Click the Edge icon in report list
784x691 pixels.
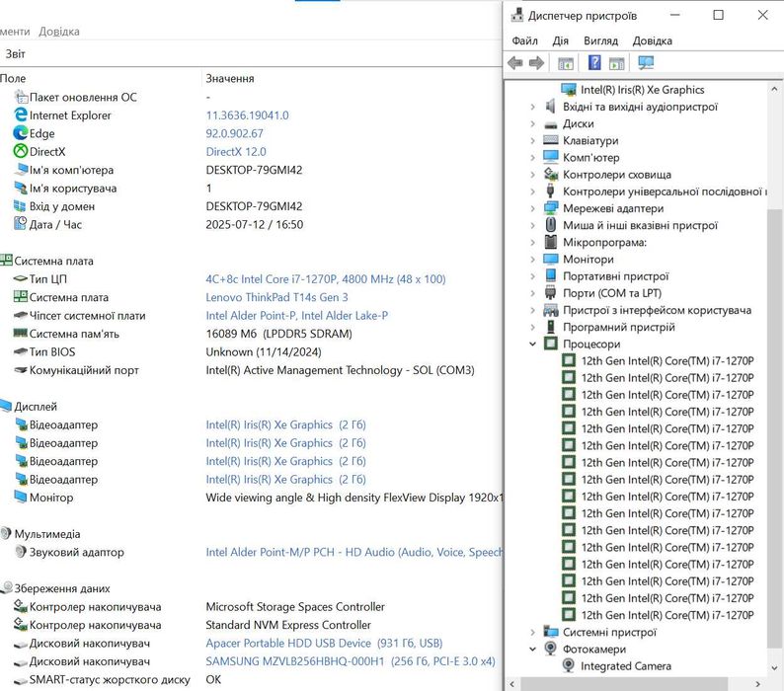[21, 133]
